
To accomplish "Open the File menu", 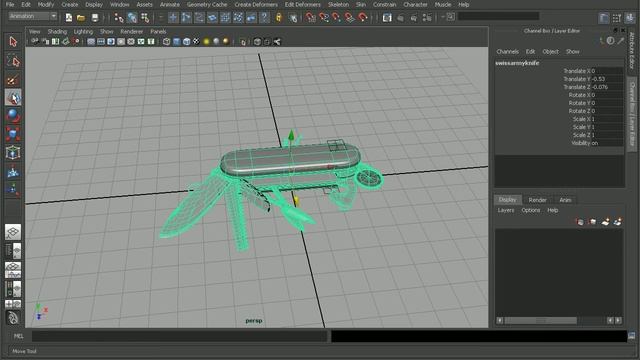I will [x=10, y=4].
